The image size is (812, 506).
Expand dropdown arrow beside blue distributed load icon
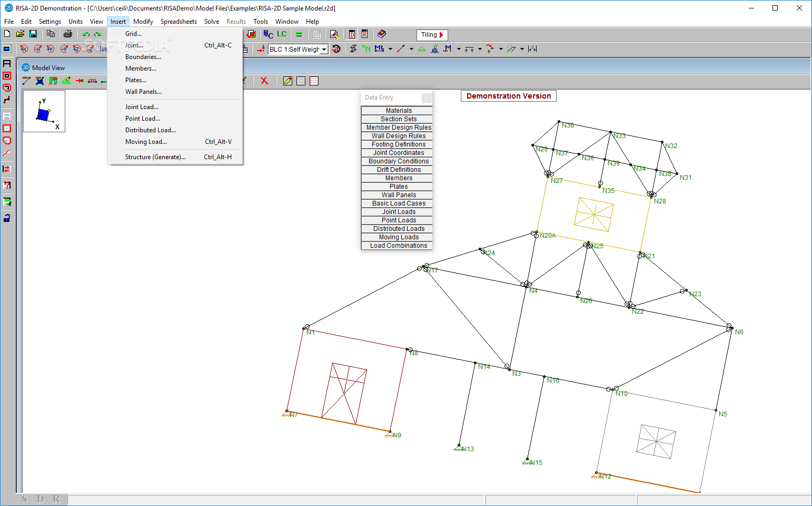[480, 49]
